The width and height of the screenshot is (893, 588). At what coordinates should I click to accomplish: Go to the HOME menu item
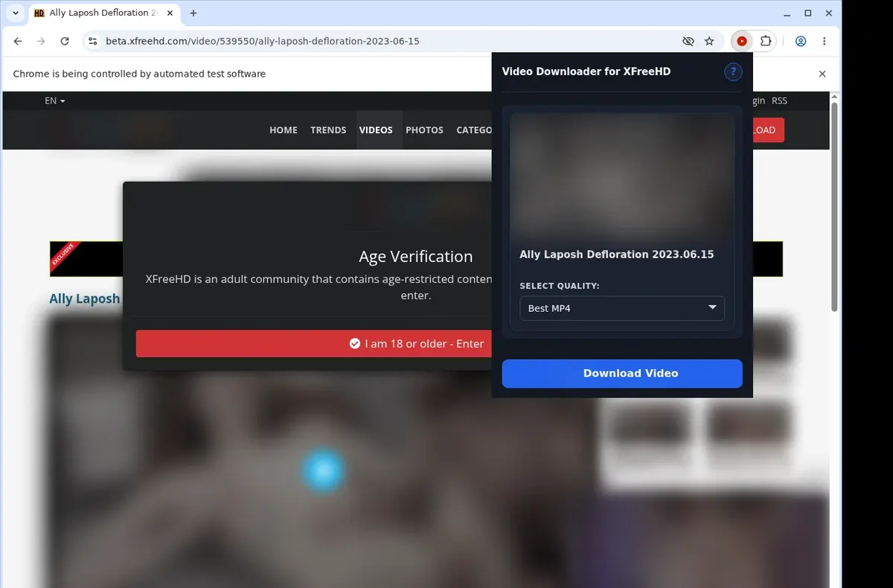pyautogui.click(x=284, y=130)
